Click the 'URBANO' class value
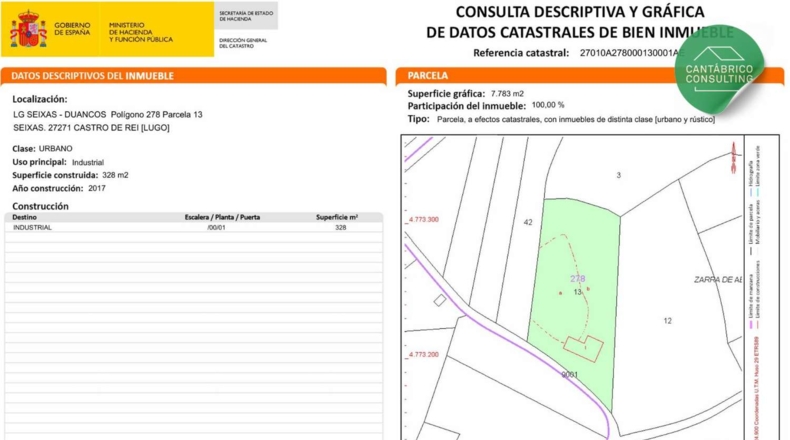The width and height of the screenshot is (790, 440). click(55, 149)
